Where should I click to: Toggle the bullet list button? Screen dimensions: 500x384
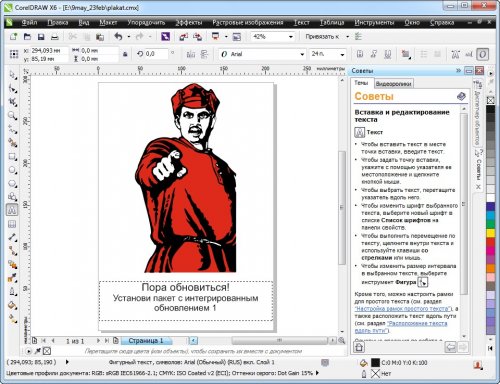[x=424, y=54]
